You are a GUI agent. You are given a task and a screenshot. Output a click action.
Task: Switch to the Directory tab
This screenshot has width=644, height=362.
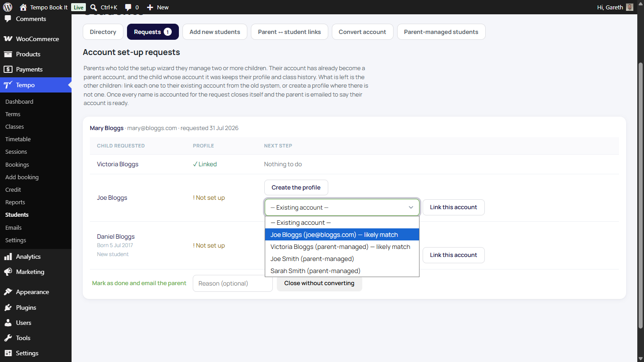click(103, 32)
